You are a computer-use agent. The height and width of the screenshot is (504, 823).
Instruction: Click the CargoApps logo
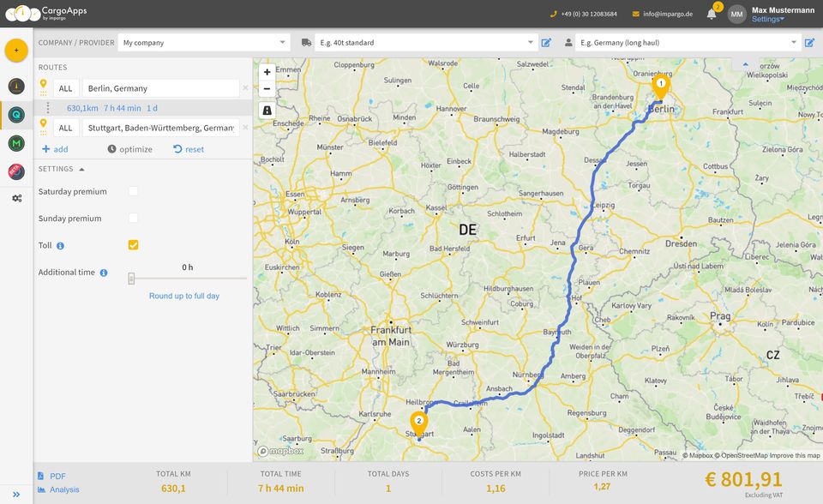[46, 13]
